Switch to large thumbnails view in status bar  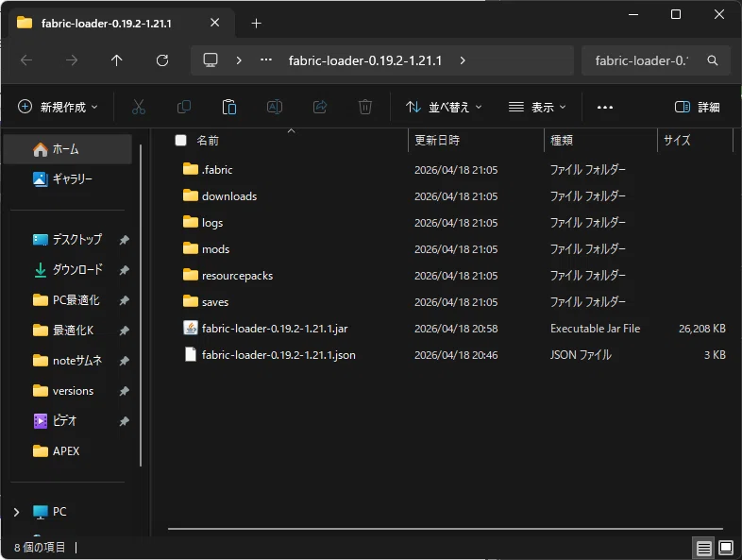pos(726,548)
